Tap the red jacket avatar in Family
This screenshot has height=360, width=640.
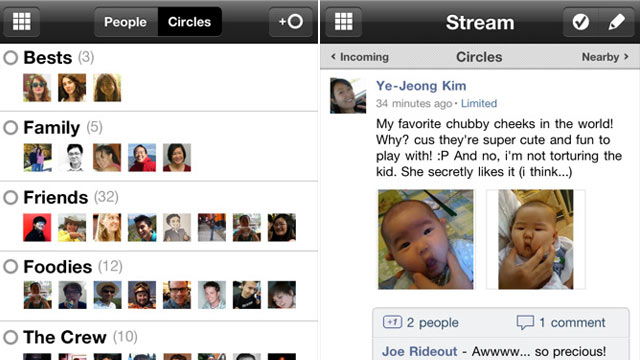(142, 158)
